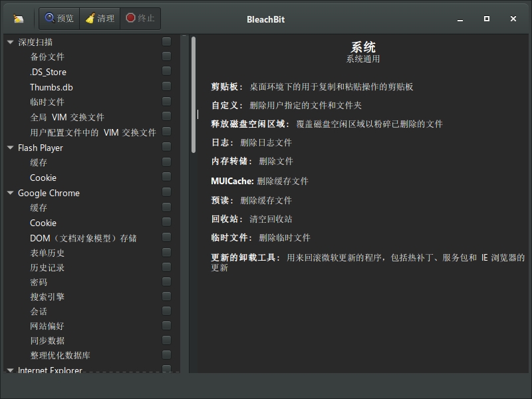Screen dimensions: 532x399
Task: Enable the 密码 cleaning checkbox
Action: 167,283
